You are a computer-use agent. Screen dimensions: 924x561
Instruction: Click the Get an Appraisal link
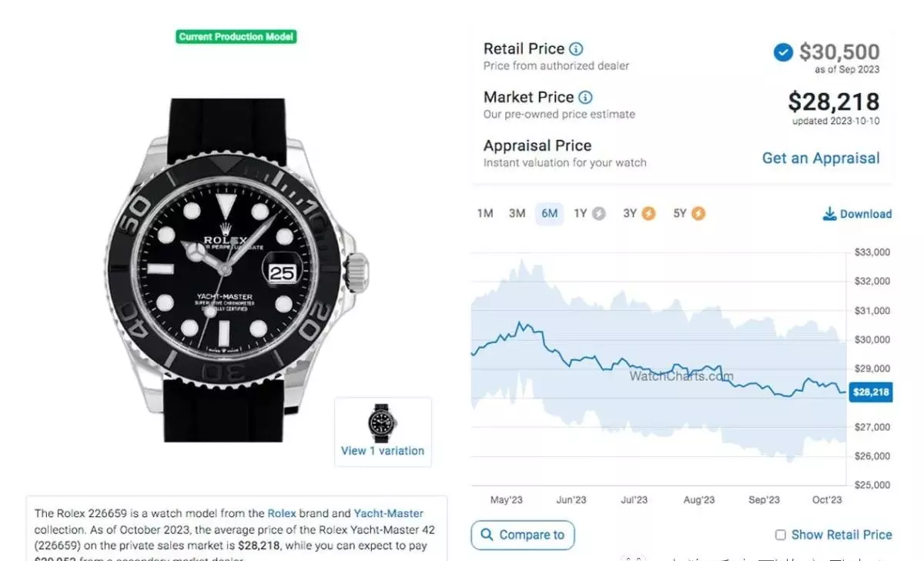[820, 159]
